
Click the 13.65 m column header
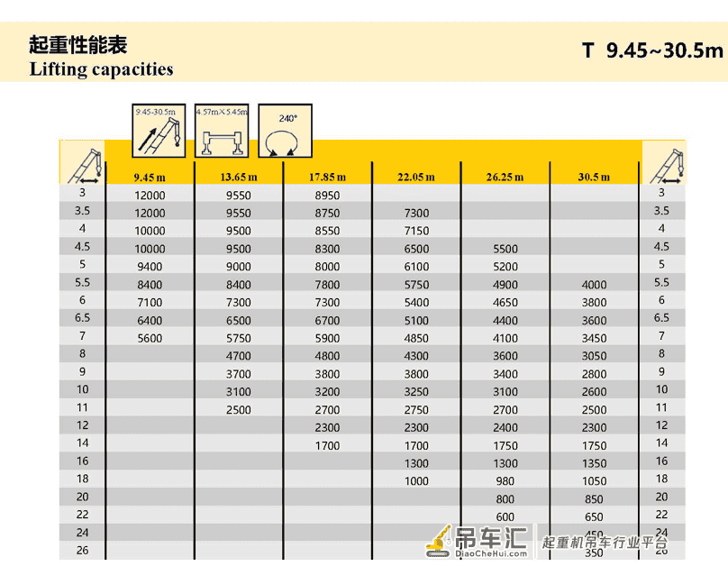pos(239,177)
